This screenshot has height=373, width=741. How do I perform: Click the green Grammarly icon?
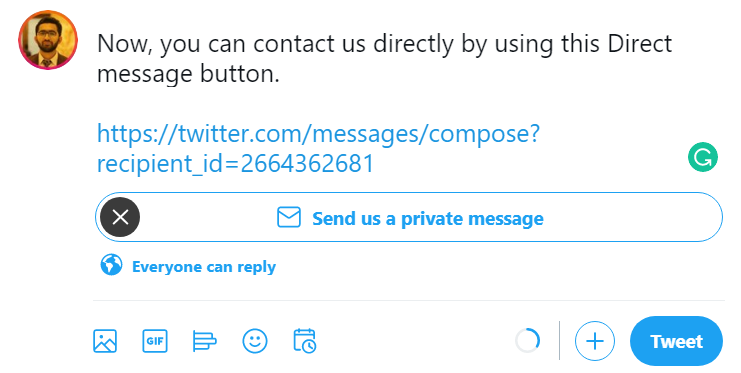coord(703,157)
